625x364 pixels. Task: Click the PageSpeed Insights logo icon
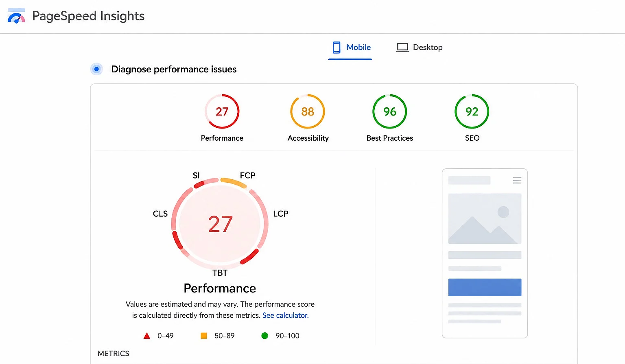(16, 16)
